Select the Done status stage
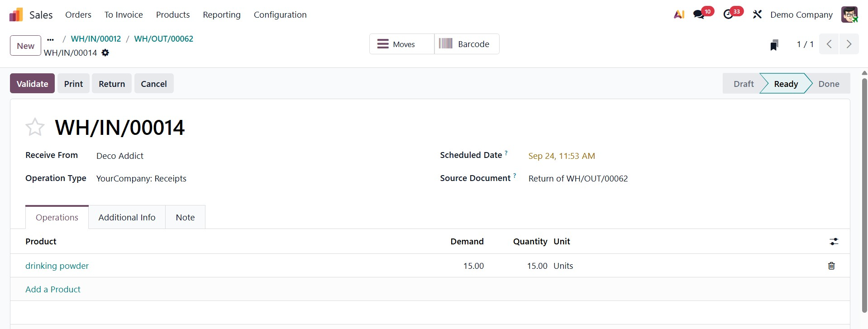This screenshot has height=329, width=868. pos(829,84)
